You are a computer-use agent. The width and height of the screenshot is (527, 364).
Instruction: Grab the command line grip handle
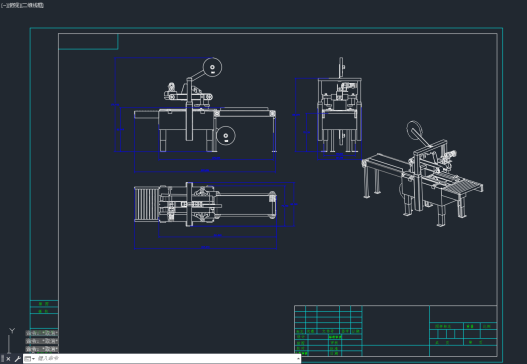(x=2, y=359)
